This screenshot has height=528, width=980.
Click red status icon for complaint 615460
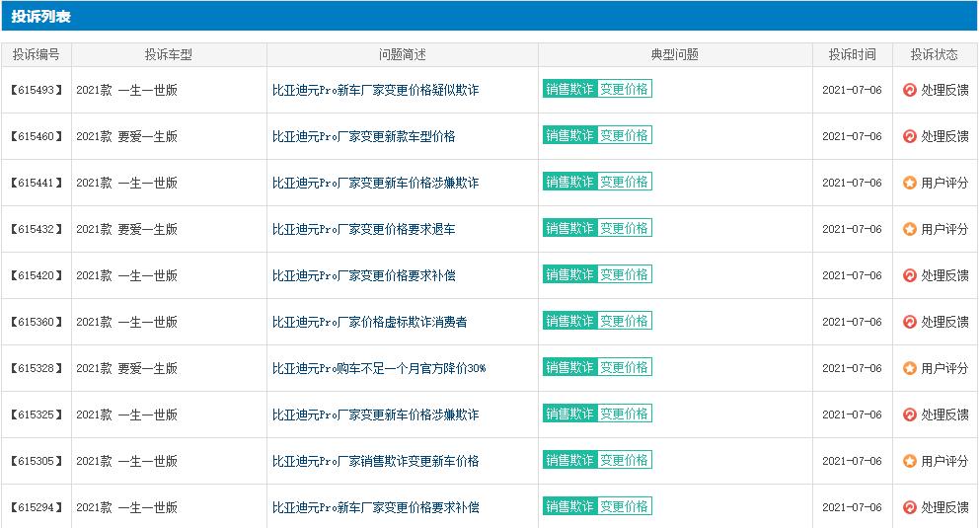point(909,136)
